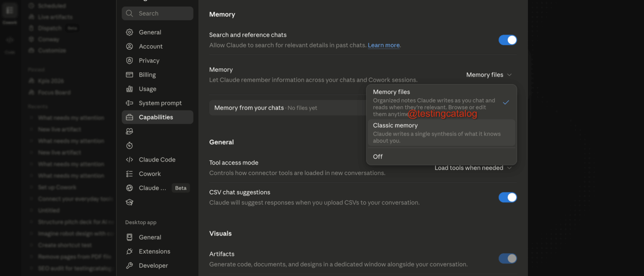Viewport: 644px width, 276px height.
Task: Click the Account person icon
Action: pyautogui.click(x=130, y=46)
